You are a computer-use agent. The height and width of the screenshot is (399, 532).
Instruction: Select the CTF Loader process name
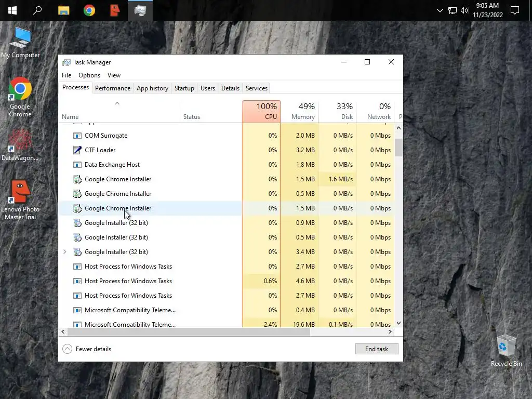(x=100, y=150)
